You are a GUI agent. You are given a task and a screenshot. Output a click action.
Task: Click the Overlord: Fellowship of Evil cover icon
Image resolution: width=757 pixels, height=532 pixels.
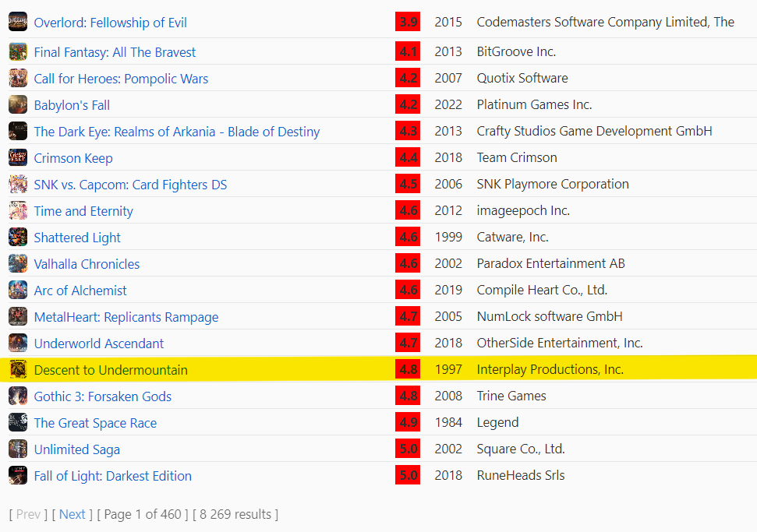coord(18,22)
